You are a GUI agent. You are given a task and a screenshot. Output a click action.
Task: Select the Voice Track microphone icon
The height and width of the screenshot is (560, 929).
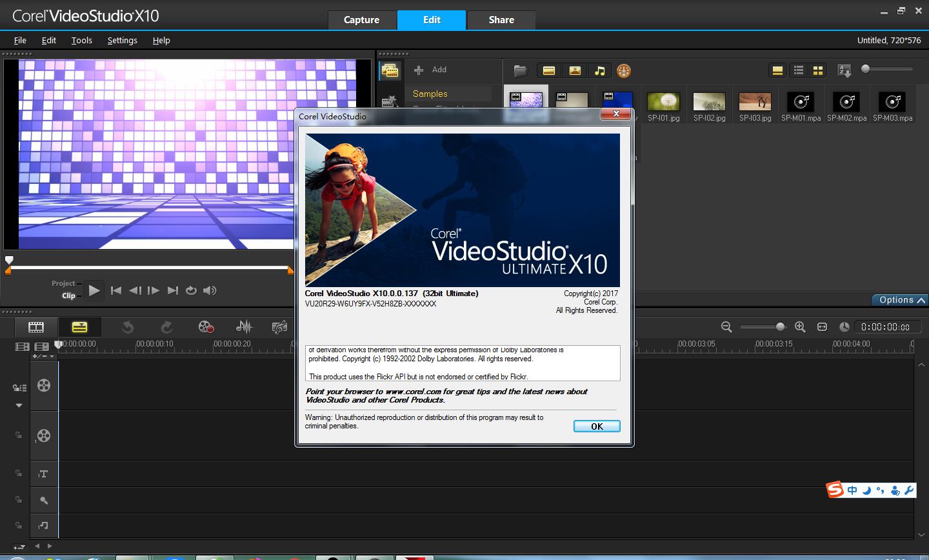coord(43,500)
